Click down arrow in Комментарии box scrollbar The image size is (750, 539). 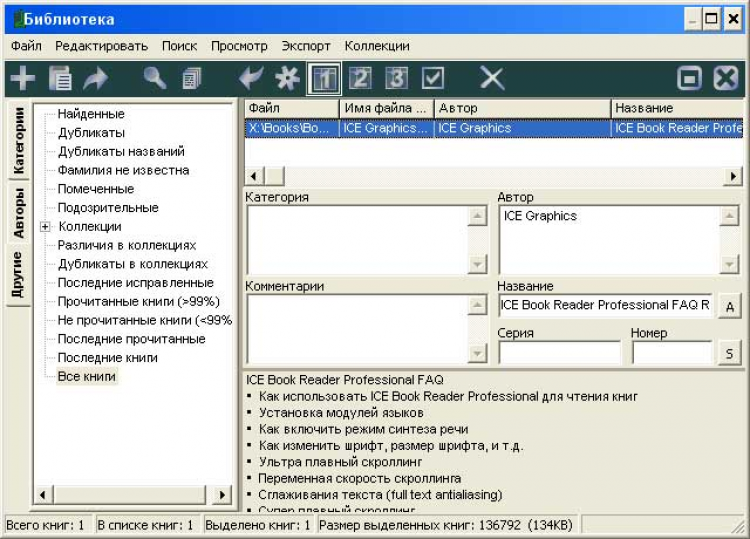[x=477, y=353]
